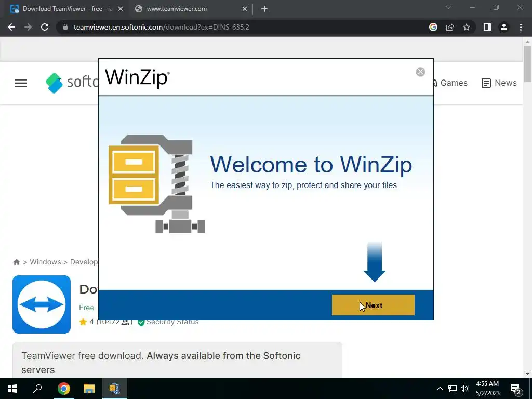View site info via the lock icon

[65, 27]
